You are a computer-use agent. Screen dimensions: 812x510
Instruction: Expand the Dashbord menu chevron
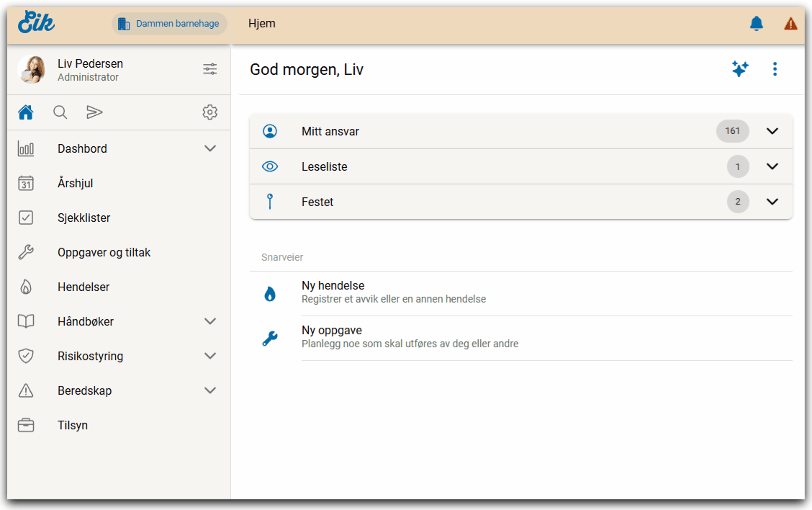[210, 148]
